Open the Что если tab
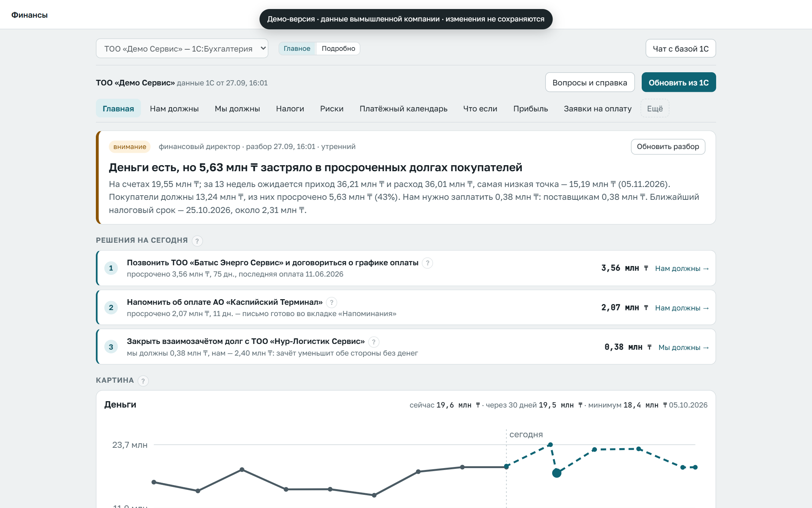The width and height of the screenshot is (812, 508). click(x=480, y=109)
